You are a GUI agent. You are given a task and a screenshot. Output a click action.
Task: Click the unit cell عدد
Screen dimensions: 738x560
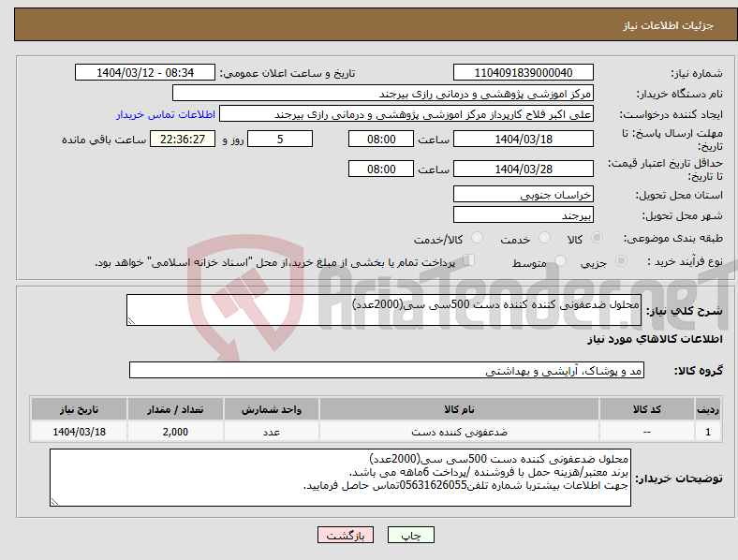272,432
